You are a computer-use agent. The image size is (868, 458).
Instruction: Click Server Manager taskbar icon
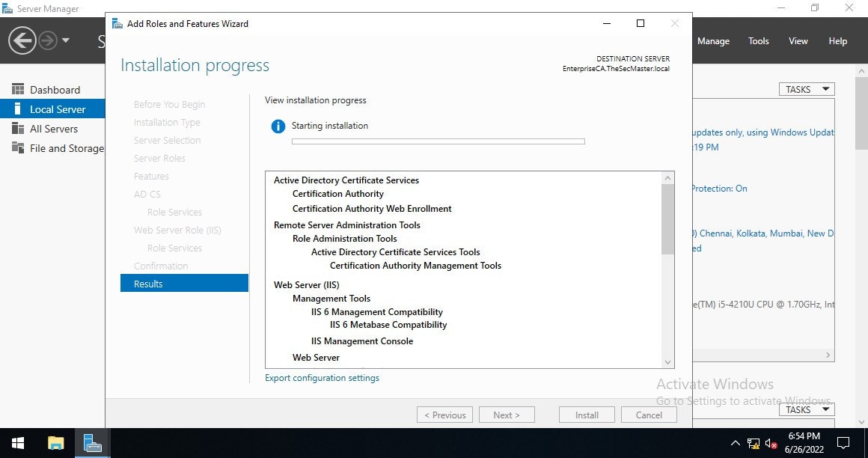coord(92,443)
